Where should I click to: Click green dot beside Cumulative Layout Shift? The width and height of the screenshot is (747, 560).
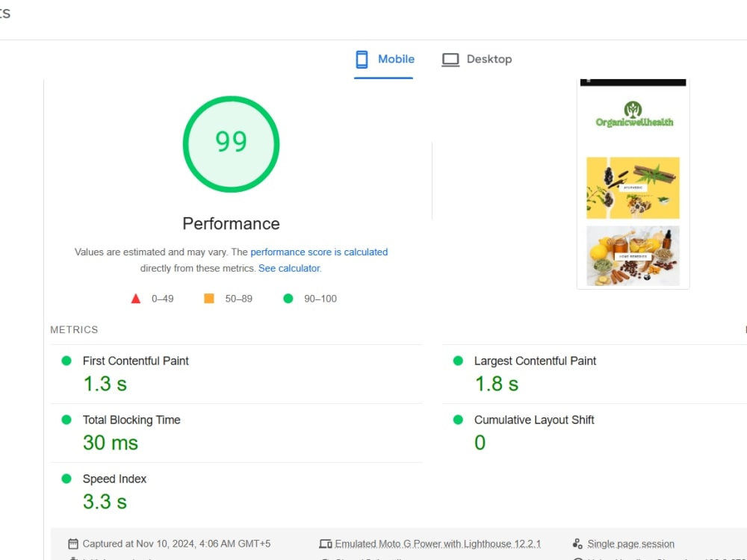tap(458, 420)
